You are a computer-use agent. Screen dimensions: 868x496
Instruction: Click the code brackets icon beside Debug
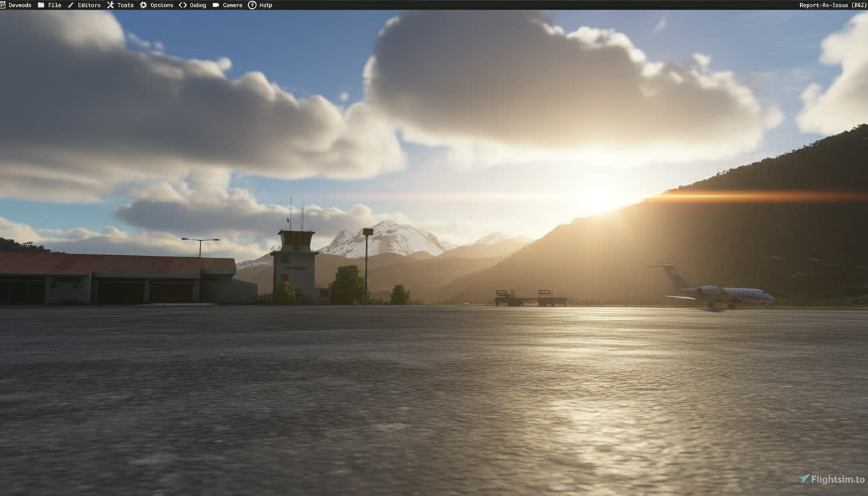[x=182, y=5]
